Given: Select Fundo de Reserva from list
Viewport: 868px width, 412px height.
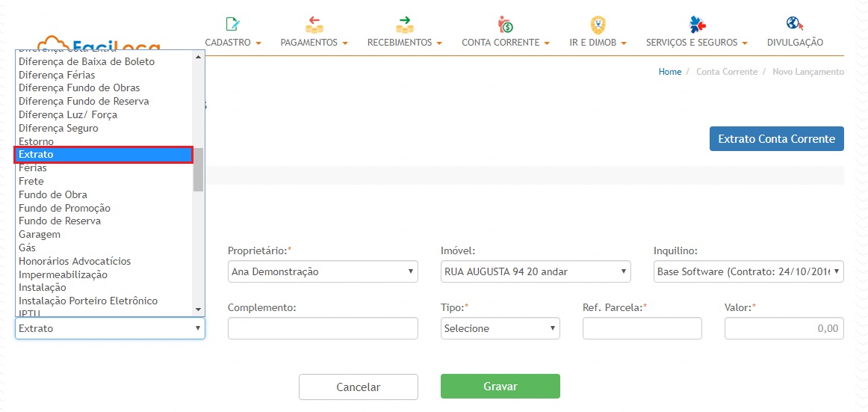Looking at the screenshot, I should click(x=60, y=221).
